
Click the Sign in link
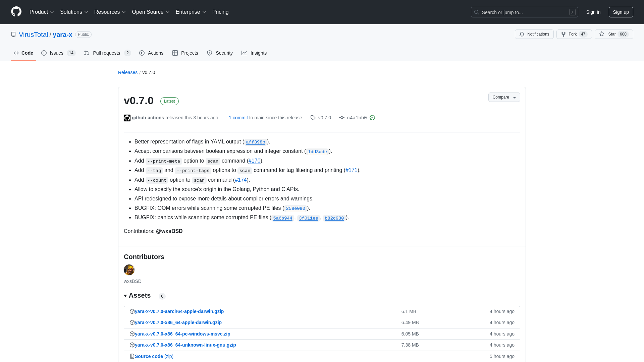(593, 12)
